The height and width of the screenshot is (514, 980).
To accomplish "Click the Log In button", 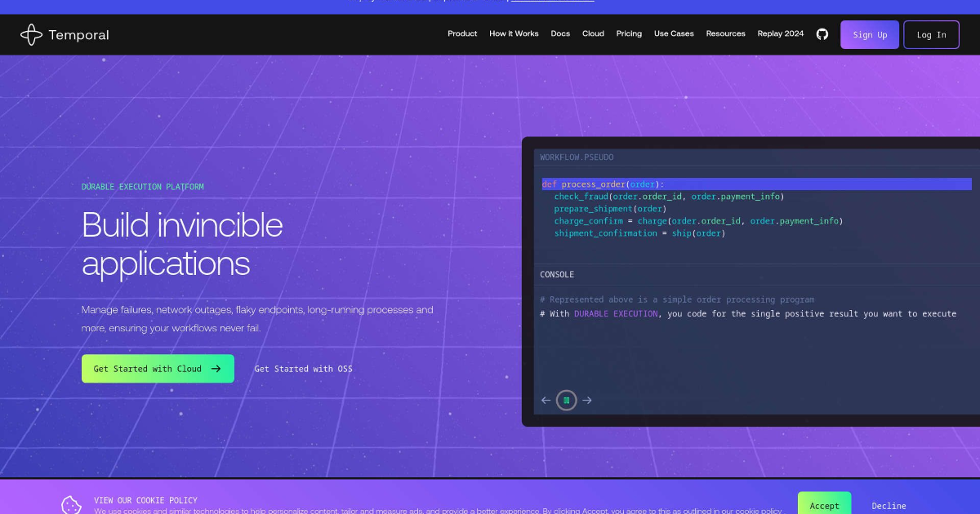I will 931,35.
